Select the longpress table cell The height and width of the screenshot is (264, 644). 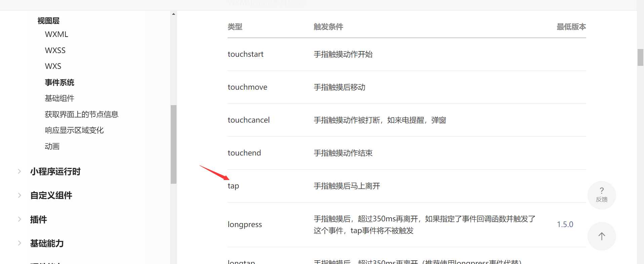tap(245, 224)
